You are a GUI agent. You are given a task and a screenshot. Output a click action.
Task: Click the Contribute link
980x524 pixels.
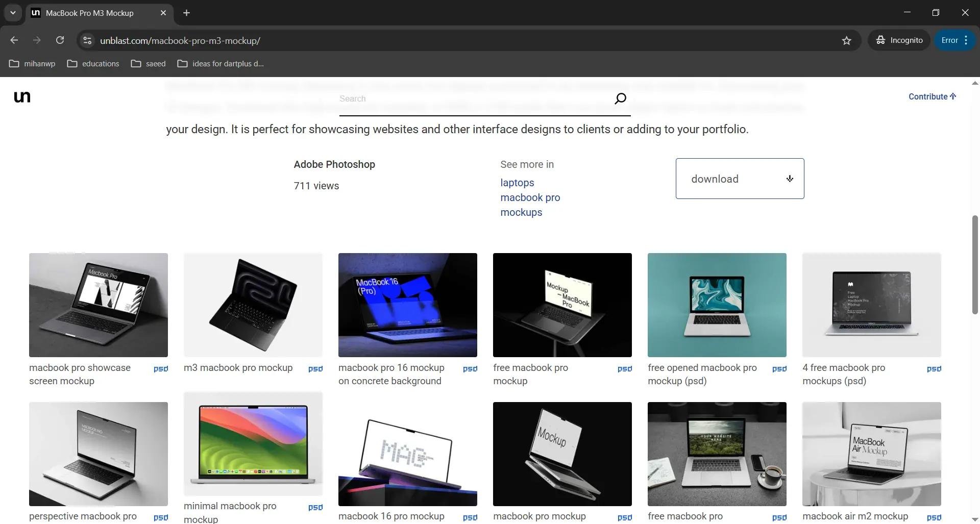(928, 96)
